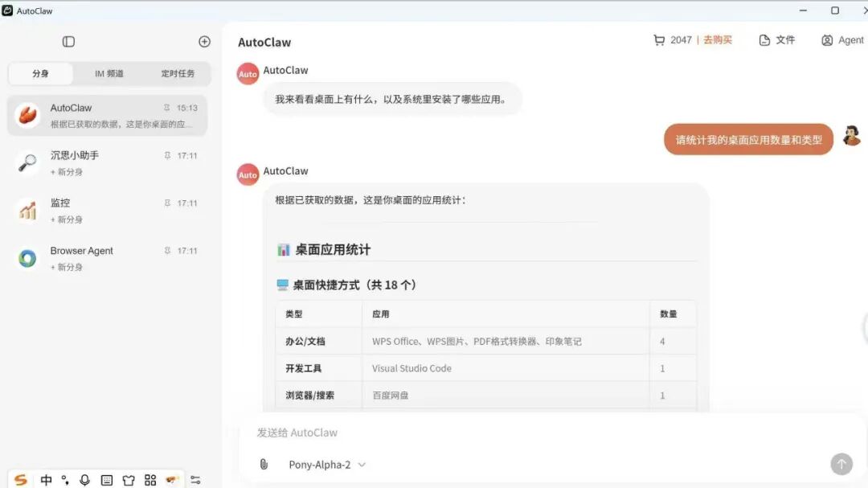Open the Pony-Alpha-2 model dropdown
The height and width of the screenshot is (488, 868).
pos(327,465)
